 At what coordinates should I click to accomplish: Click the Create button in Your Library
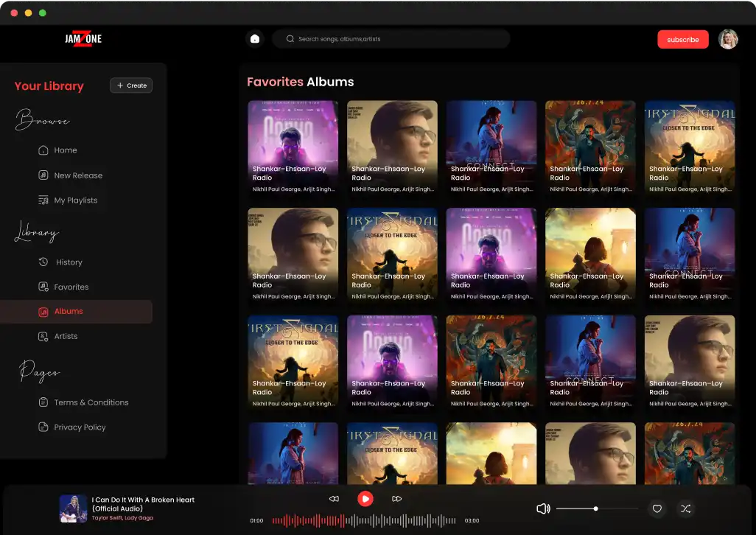(131, 85)
